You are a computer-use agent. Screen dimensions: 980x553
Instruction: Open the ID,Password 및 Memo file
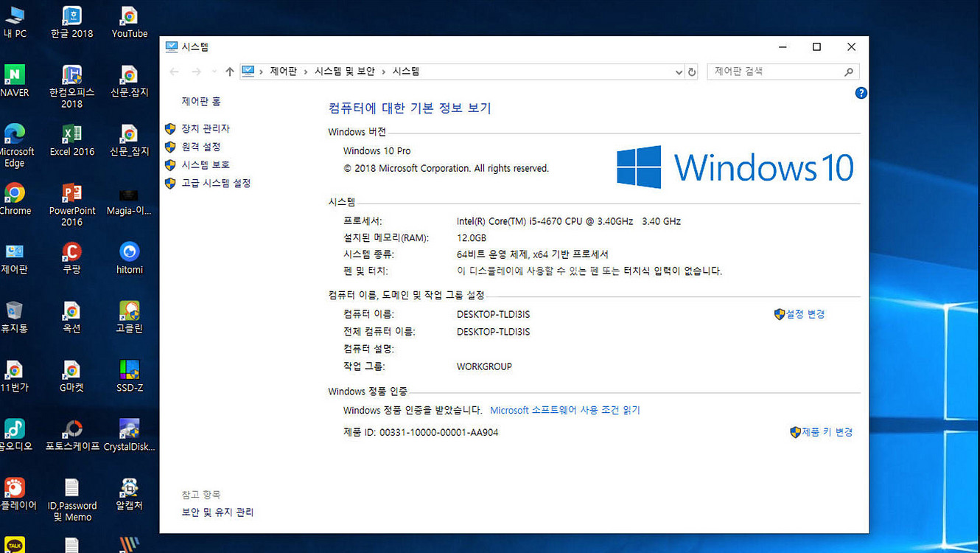coord(71,498)
